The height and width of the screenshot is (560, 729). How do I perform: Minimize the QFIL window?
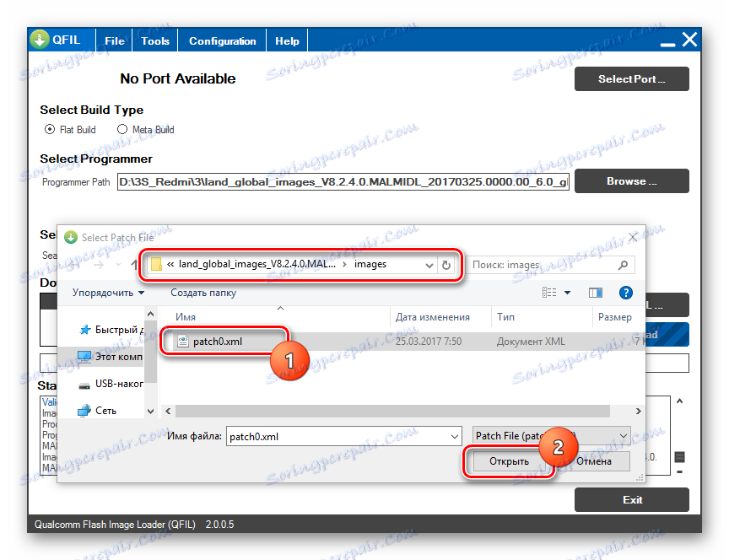click(x=667, y=45)
